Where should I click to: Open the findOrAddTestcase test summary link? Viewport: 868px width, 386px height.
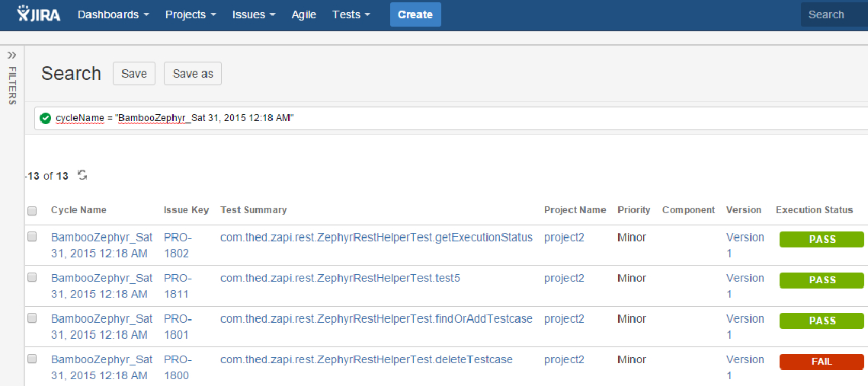point(376,318)
